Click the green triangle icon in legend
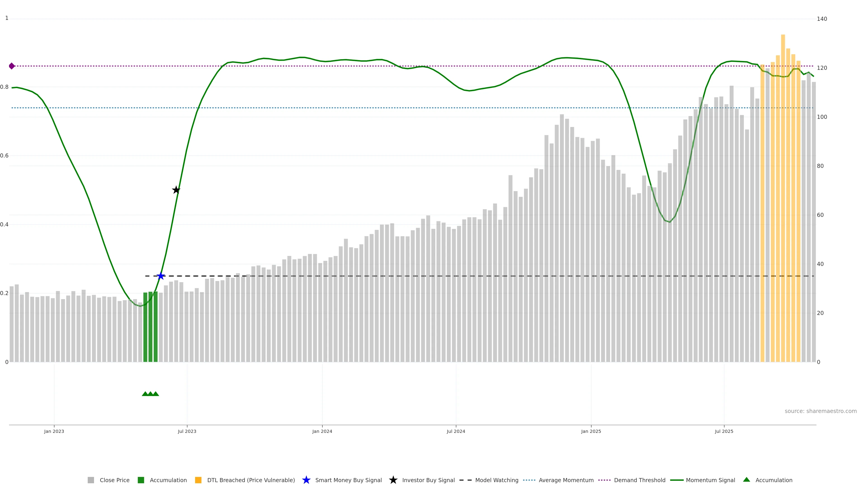The height and width of the screenshot is (488, 868). (746, 480)
